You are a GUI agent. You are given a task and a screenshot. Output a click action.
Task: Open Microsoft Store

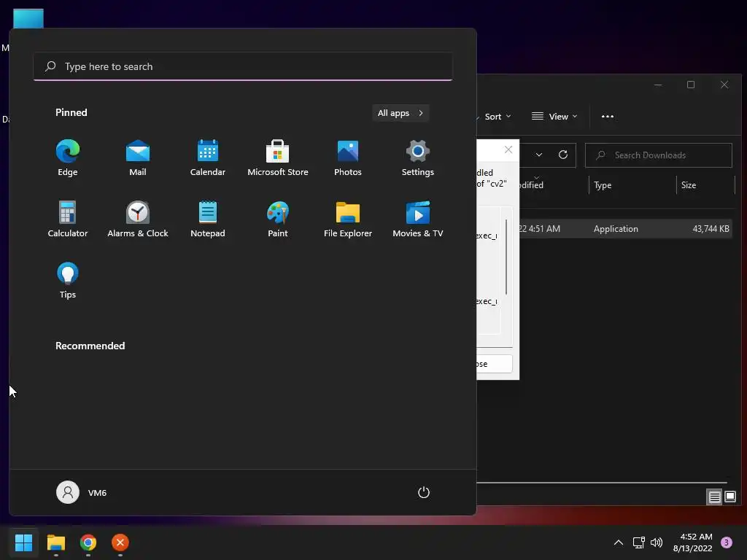pos(278,158)
